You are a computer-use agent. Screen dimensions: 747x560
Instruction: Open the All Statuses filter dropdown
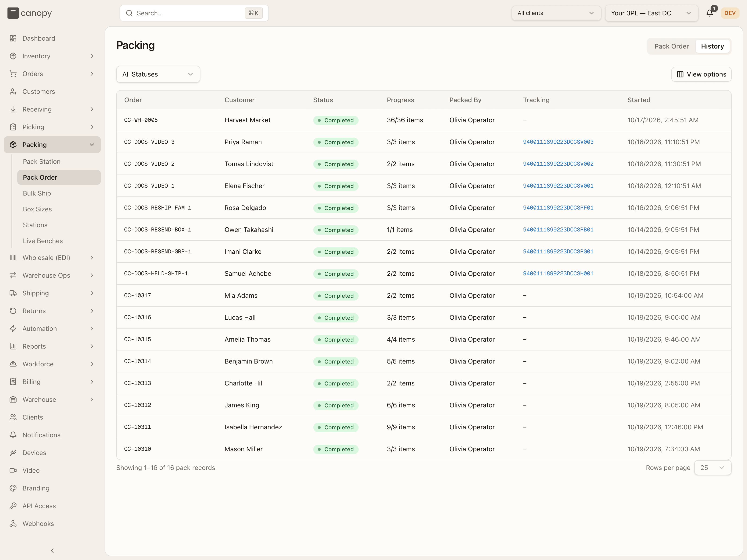click(158, 74)
